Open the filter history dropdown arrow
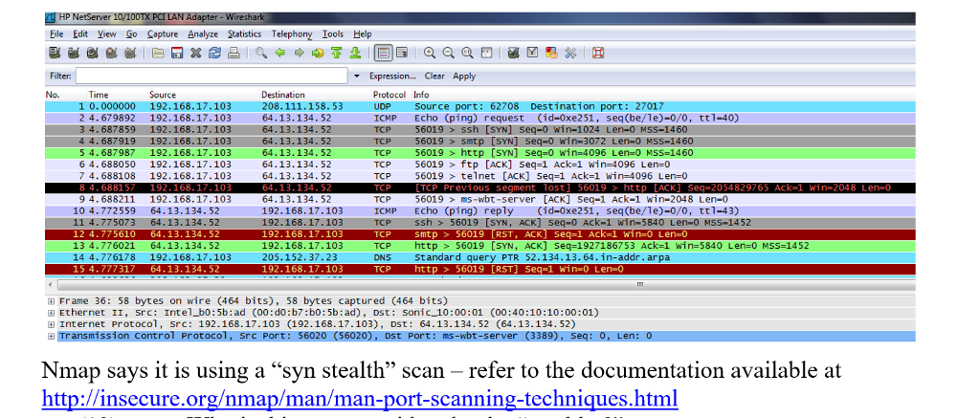Image resolution: width=980 pixels, height=418 pixels. (x=357, y=77)
